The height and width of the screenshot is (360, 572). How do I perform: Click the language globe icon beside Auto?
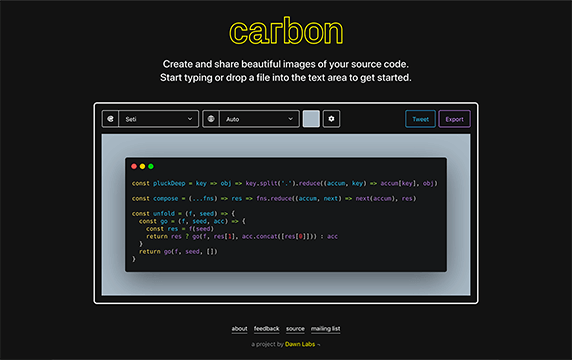tap(211, 119)
